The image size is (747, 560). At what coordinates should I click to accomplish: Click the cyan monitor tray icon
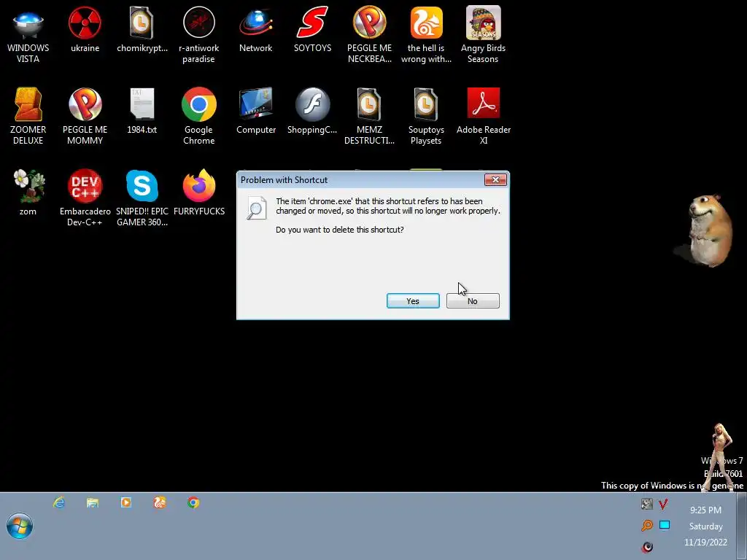click(665, 525)
